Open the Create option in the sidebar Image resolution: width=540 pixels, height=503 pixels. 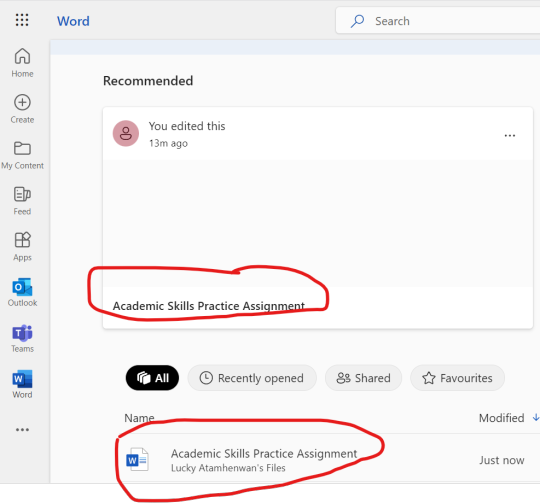point(22,109)
